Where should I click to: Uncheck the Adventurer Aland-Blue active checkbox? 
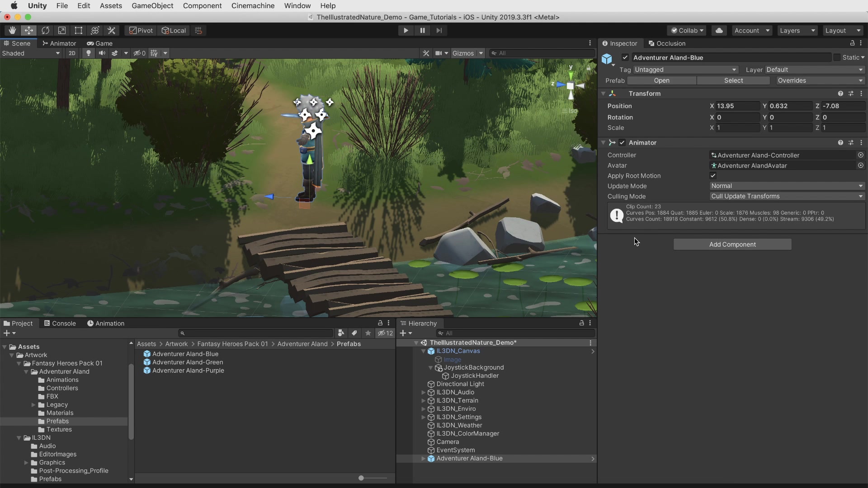click(625, 57)
